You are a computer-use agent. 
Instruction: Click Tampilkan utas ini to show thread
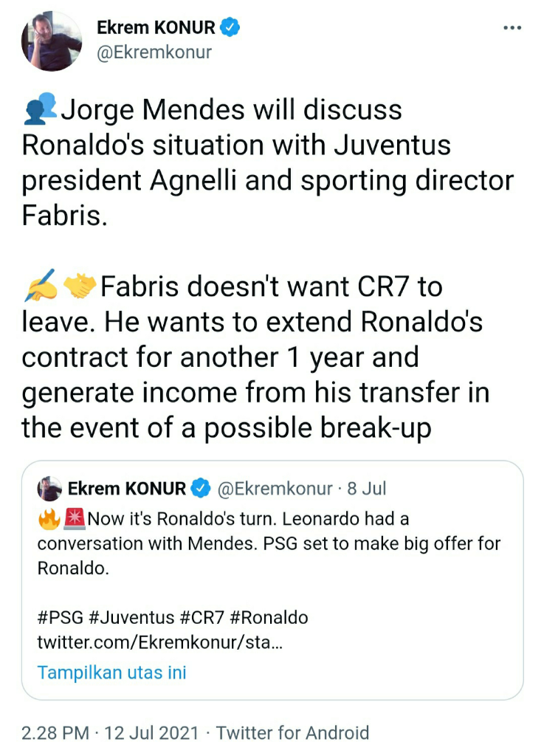point(111,673)
